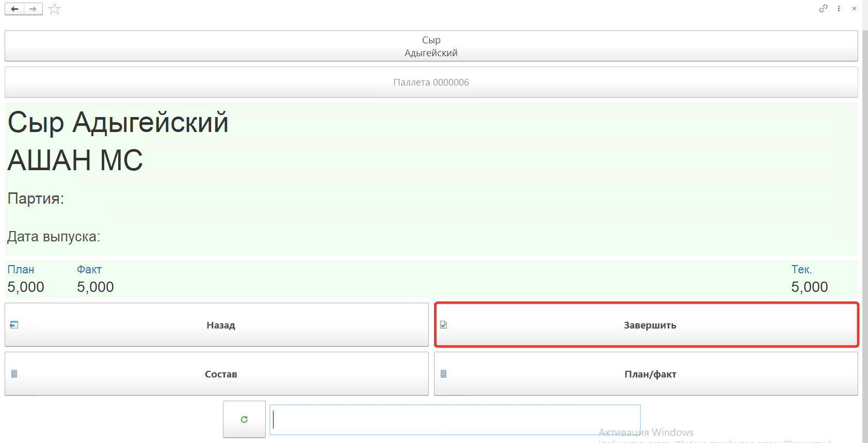The height and width of the screenshot is (443, 868).
Task: Click the back arrow navigation icon
Action: [14, 9]
